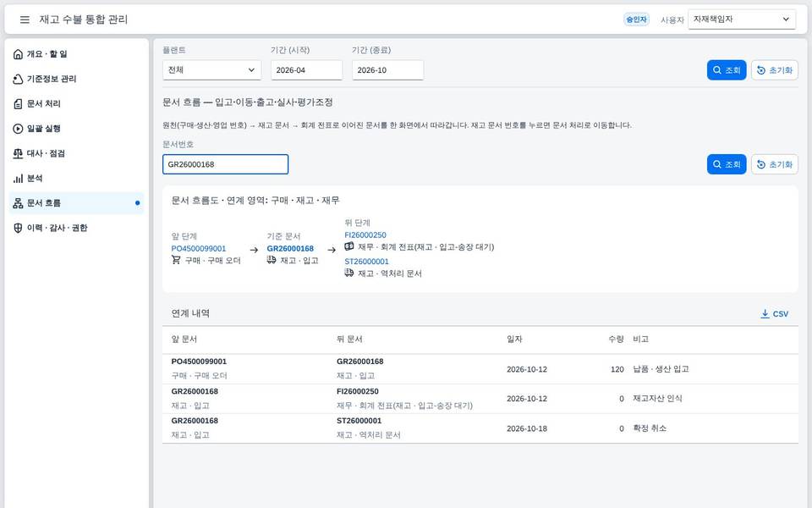Click the 승인자 badge in the header
This screenshot has width=812, height=508.
[636, 19]
